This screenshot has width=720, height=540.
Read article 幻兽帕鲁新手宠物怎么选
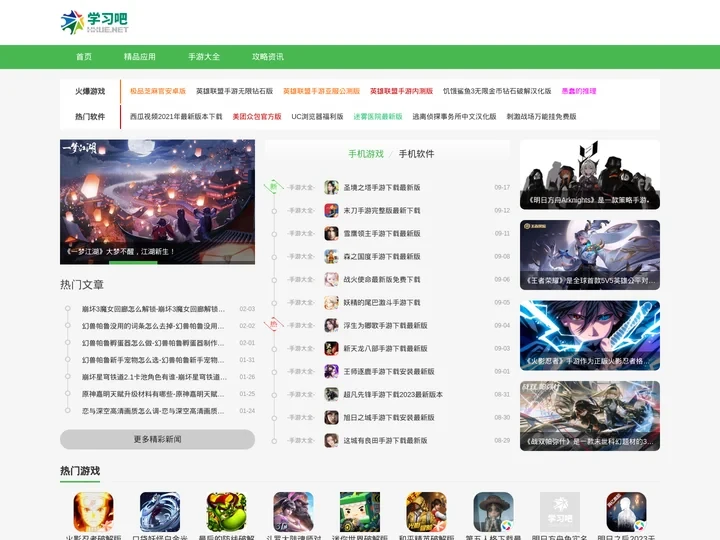pyautogui.click(x=153, y=360)
